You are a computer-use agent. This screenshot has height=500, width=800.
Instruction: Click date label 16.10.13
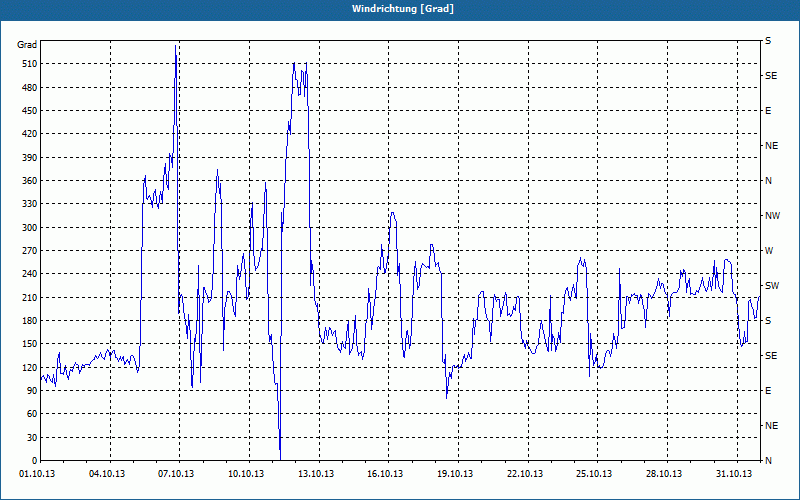(385, 474)
